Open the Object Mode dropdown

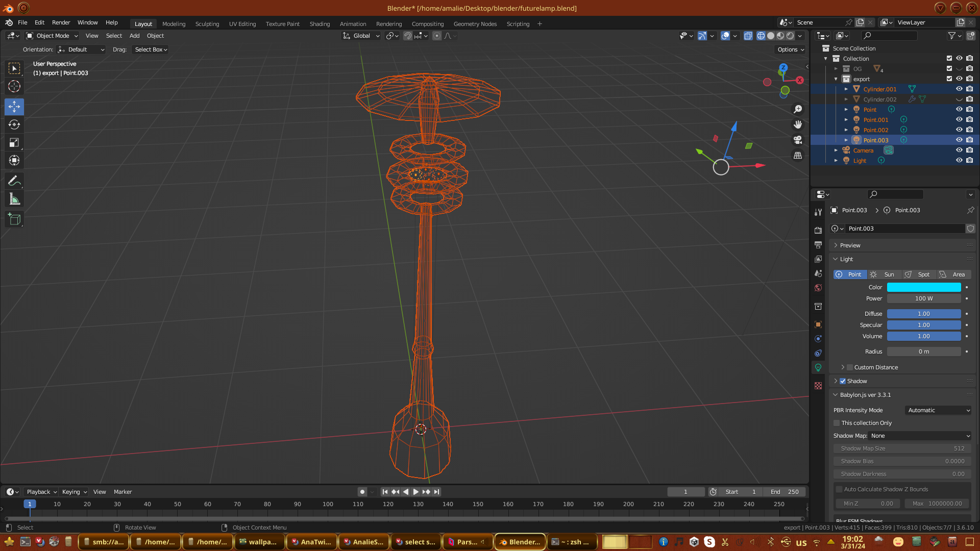pos(52,36)
